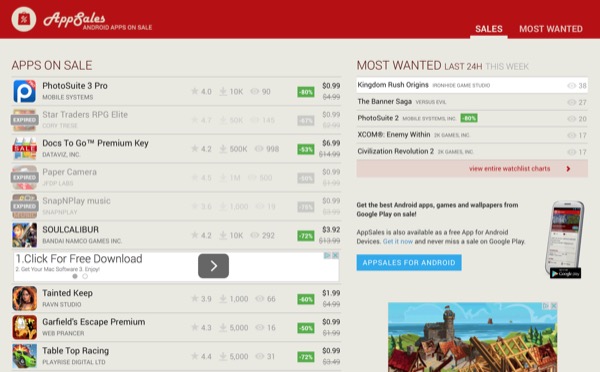Click the red chevron beside watchlist charts
Screen dimensions: 600x372
pos(568,168)
